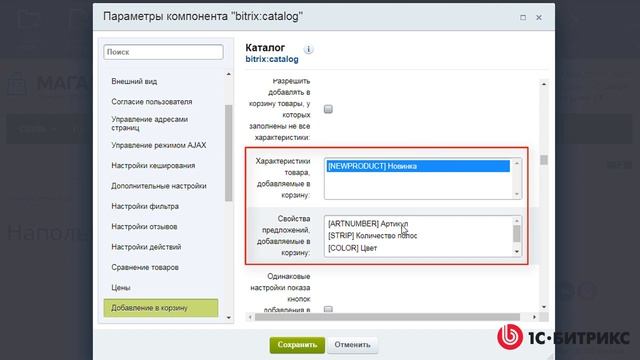Screen dimensions: 640x360
Task: Open Настройки кеширования section
Action: tap(153, 165)
